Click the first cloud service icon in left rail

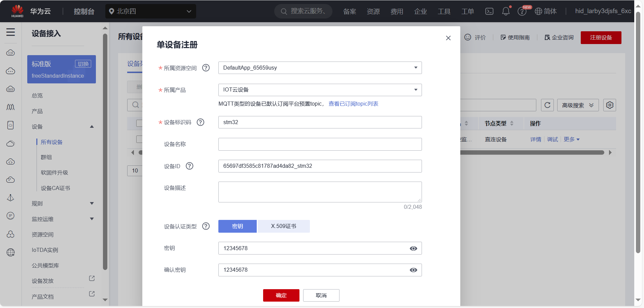pos(10,53)
